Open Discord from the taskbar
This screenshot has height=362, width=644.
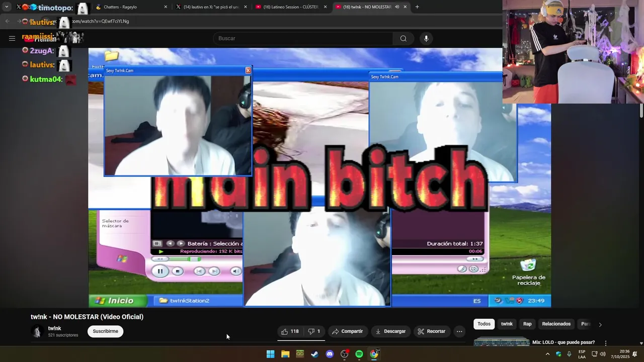coord(330,354)
